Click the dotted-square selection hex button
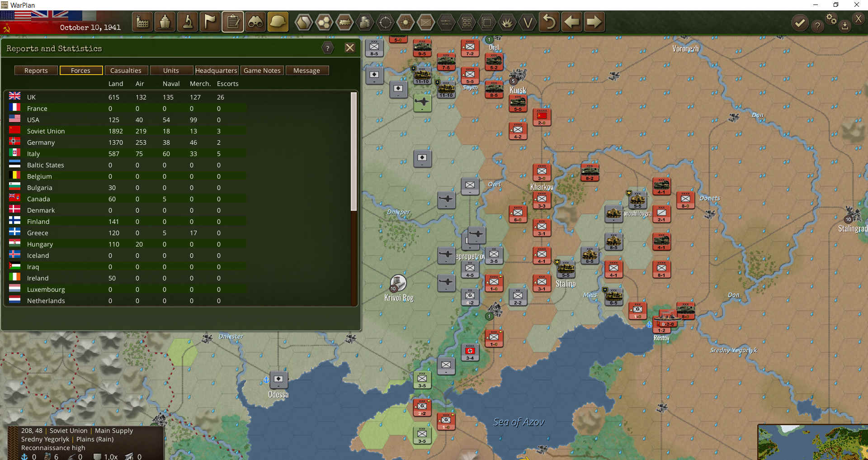The image size is (868, 460). coord(487,22)
